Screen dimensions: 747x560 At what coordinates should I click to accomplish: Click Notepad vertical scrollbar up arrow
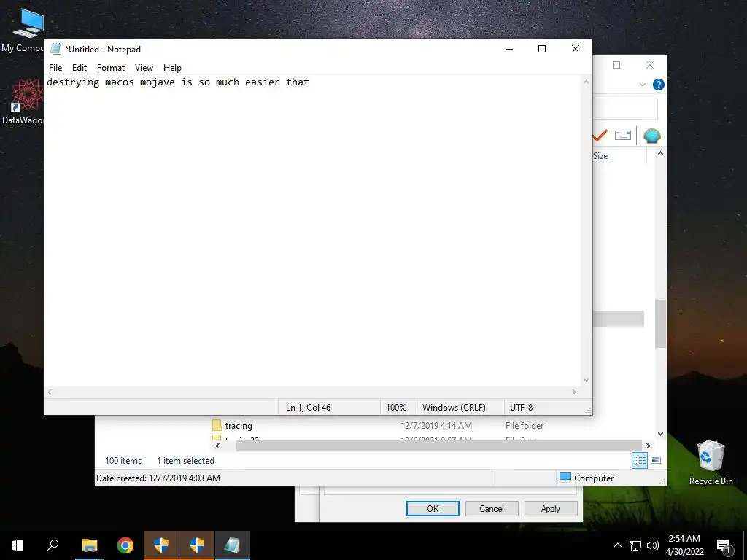pos(586,82)
